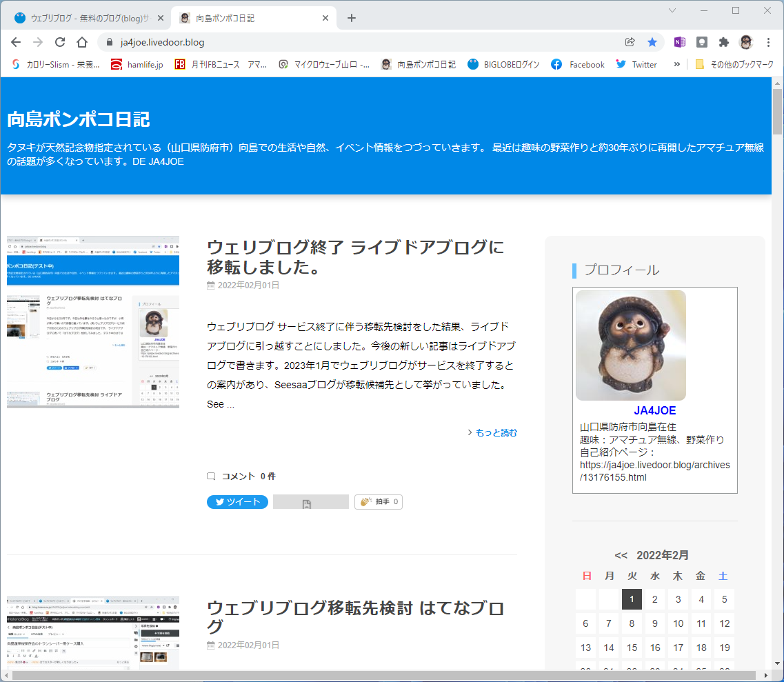Open the second article's thumbnail image

[93, 633]
